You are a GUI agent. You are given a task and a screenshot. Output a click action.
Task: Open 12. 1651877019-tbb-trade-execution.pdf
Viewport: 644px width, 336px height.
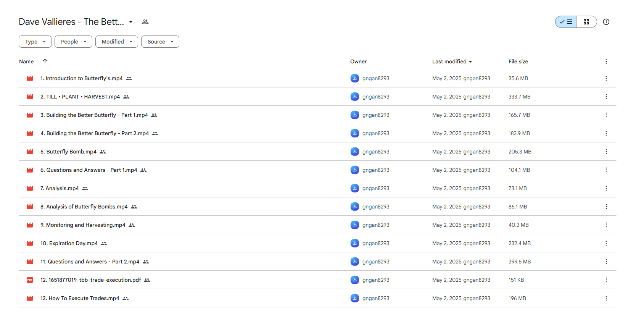[91, 280]
